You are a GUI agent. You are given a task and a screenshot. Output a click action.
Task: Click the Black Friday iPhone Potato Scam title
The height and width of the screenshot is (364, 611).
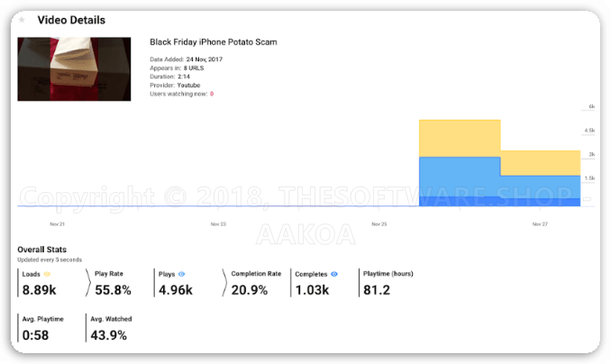(213, 42)
